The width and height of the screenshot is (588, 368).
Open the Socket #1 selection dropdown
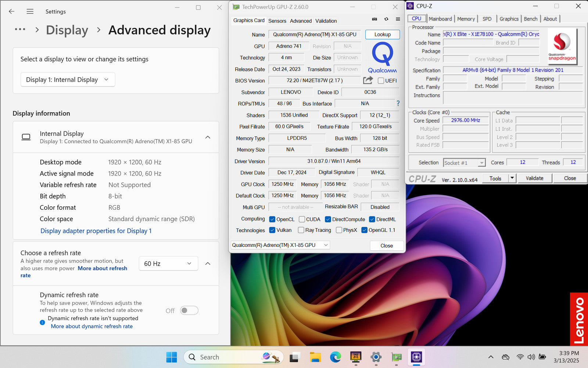(x=465, y=163)
